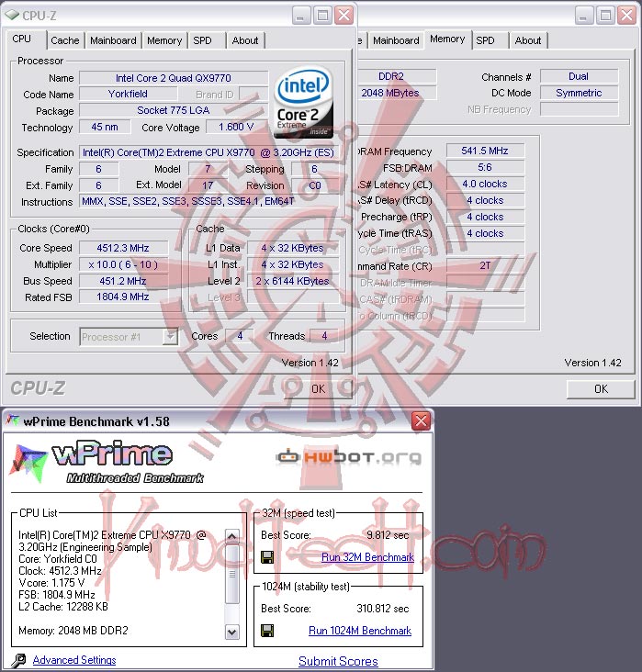Select Memory tab in rear CPU-Z window

tap(447, 39)
